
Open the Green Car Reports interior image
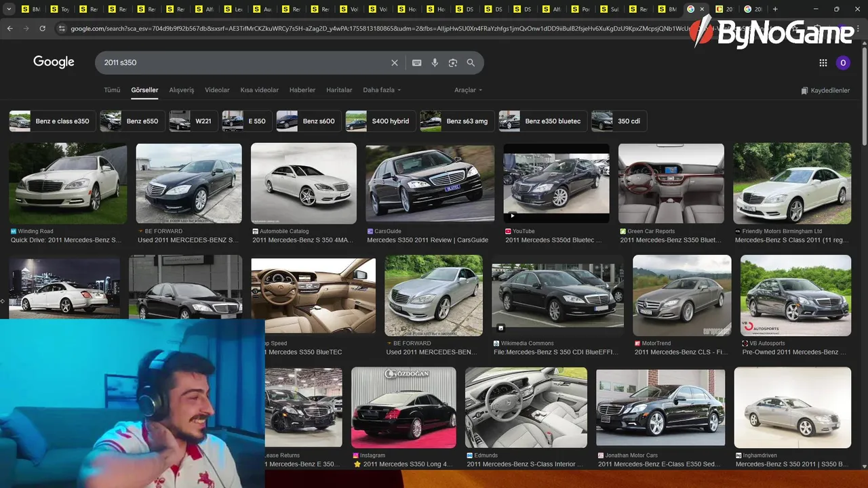click(671, 183)
